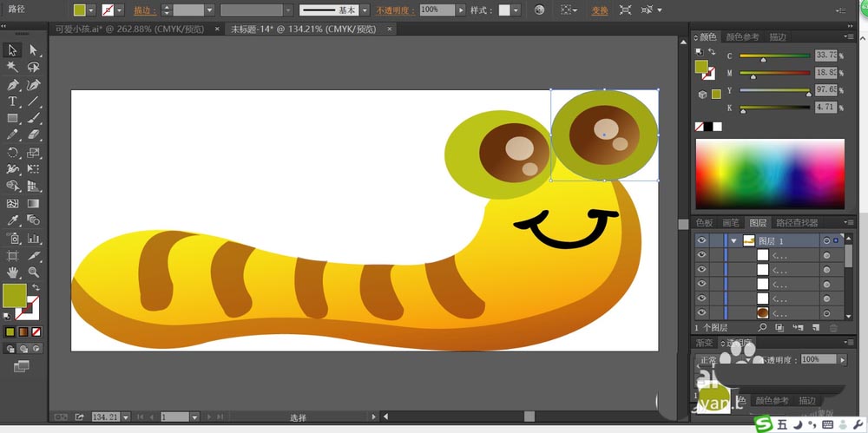Select the Magic Wand tool
The image size is (868, 433).
12,68
